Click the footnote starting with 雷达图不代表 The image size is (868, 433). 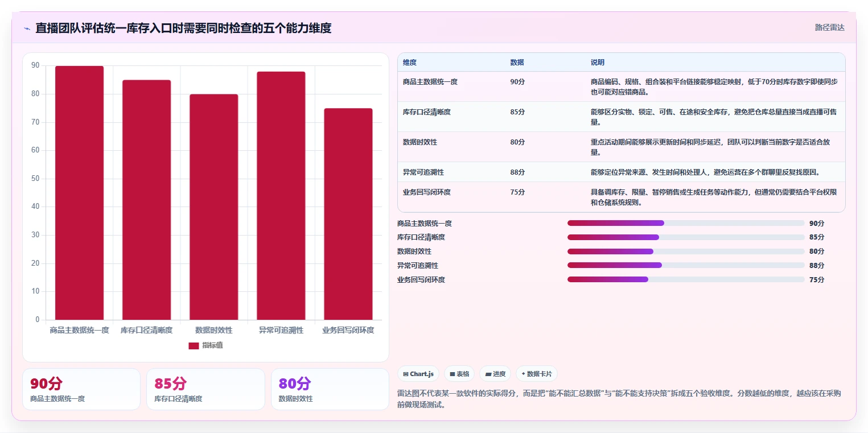click(x=619, y=399)
